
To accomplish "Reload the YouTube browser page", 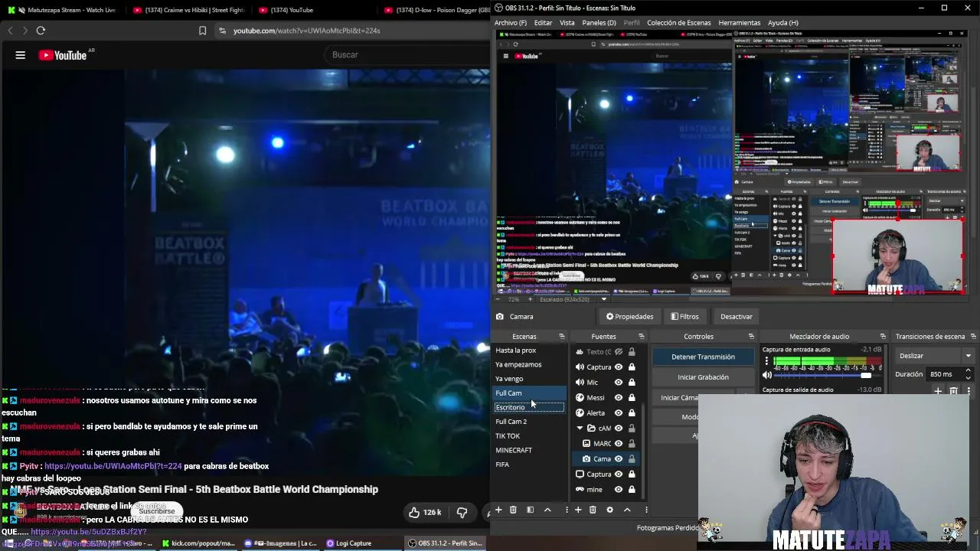I will [x=41, y=31].
